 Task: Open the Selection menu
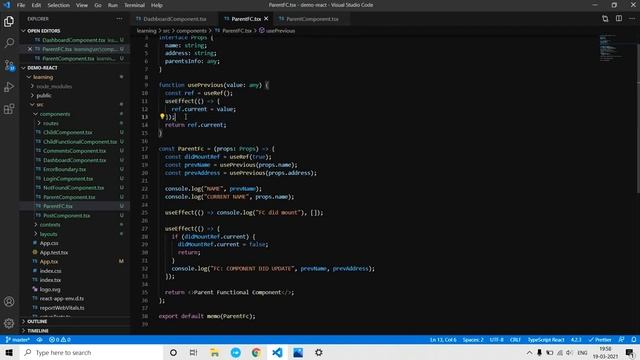tap(58, 5)
